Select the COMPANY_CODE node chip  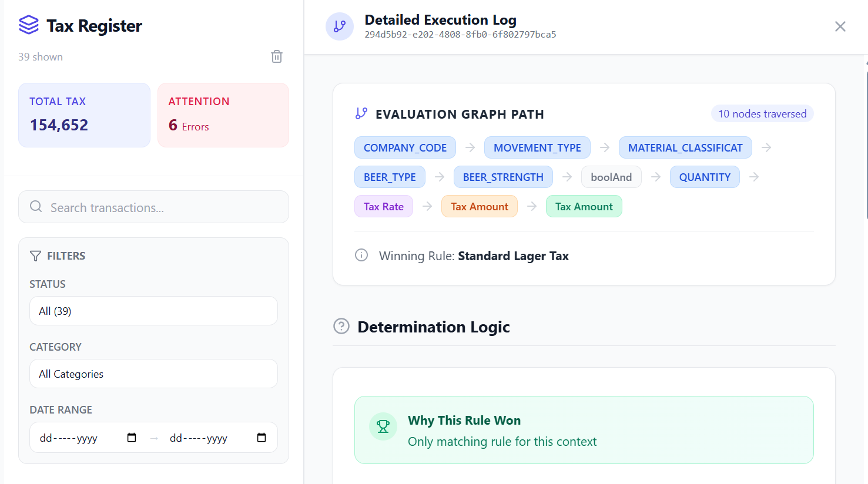[x=405, y=148]
